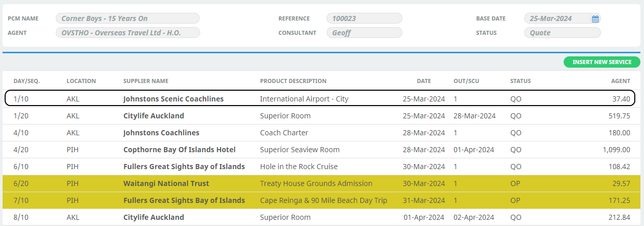Click Insert New Service button
This screenshot has width=644, height=226.
coord(602,62)
